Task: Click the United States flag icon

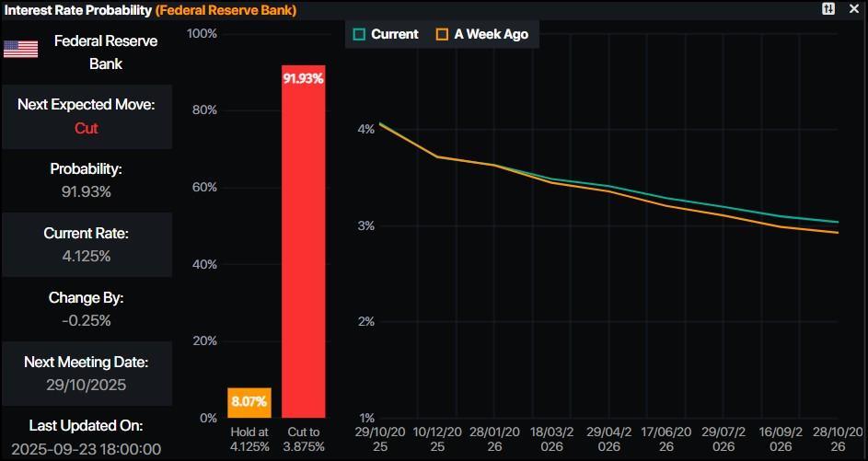Action: [x=20, y=49]
